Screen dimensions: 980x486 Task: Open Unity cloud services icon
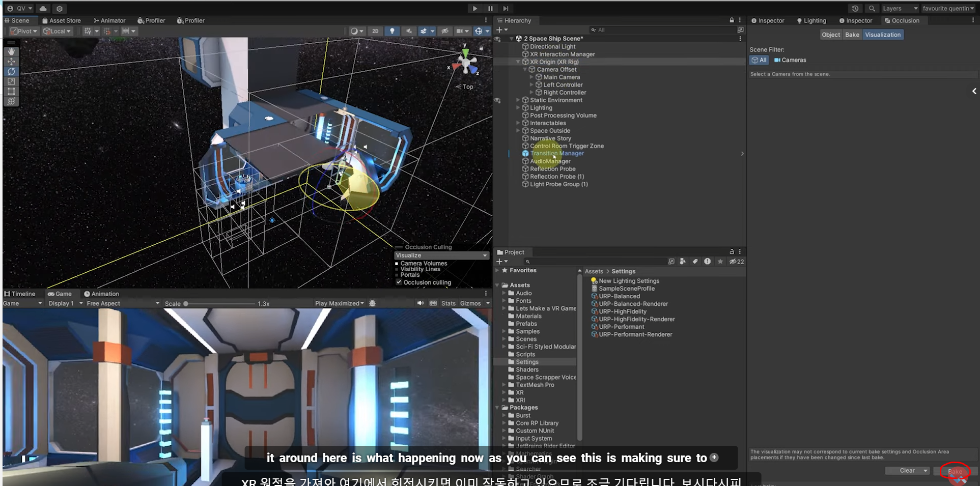point(43,9)
